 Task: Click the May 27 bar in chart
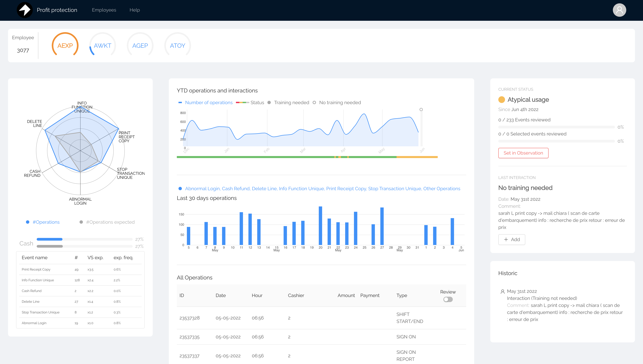(x=382, y=226)
